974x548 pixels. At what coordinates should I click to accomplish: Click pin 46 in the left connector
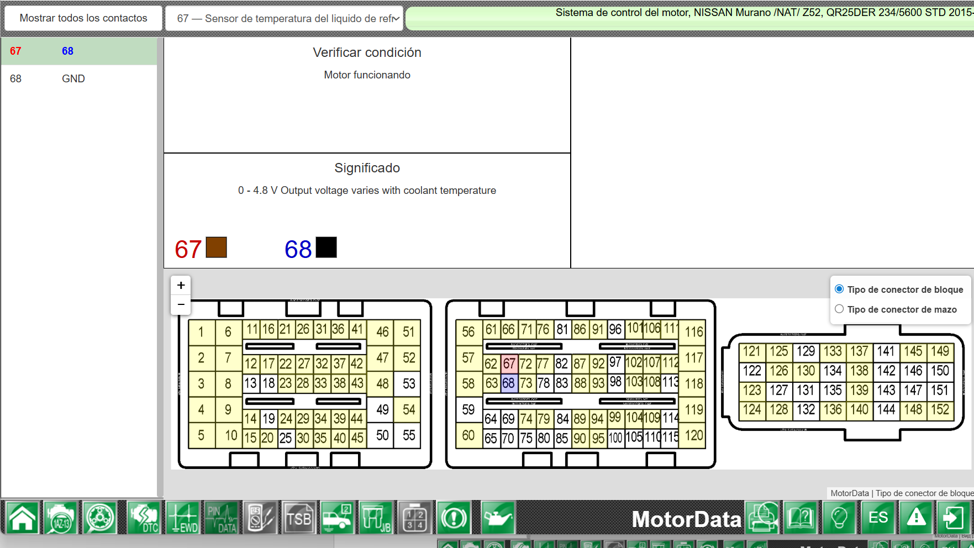(x=382, y=332)
